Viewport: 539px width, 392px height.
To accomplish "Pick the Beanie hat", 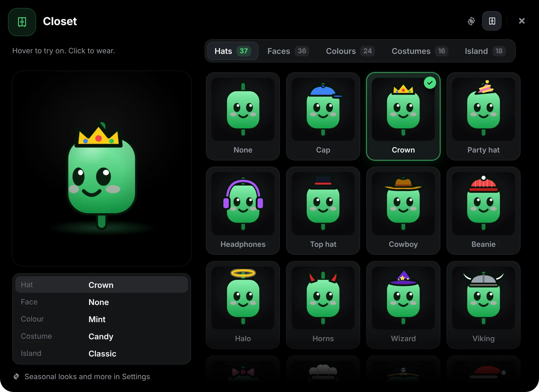I will point(484,211).
